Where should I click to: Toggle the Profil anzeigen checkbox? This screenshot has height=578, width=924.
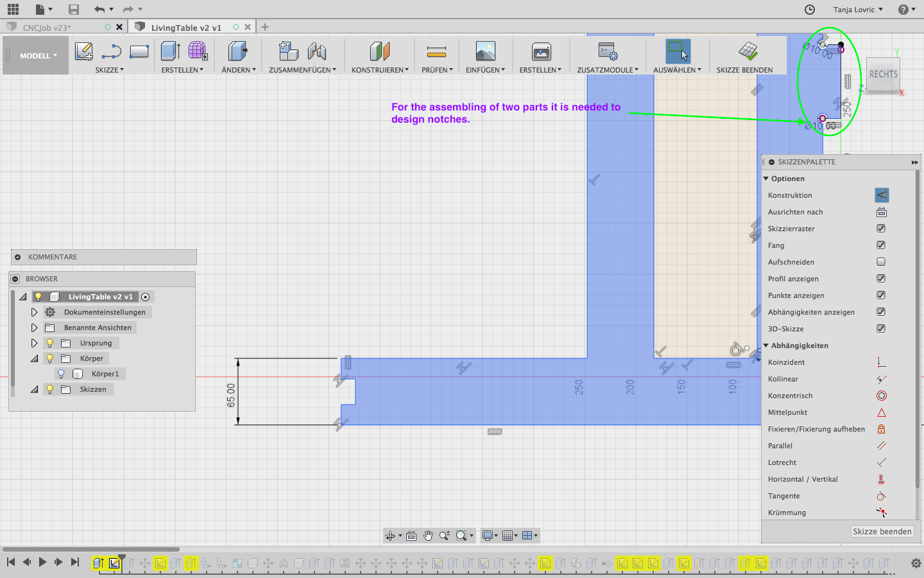pos(881,279)
